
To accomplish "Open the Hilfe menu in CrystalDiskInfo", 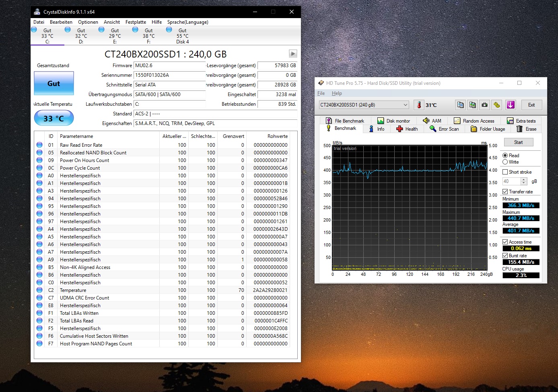I will (157, 22).
